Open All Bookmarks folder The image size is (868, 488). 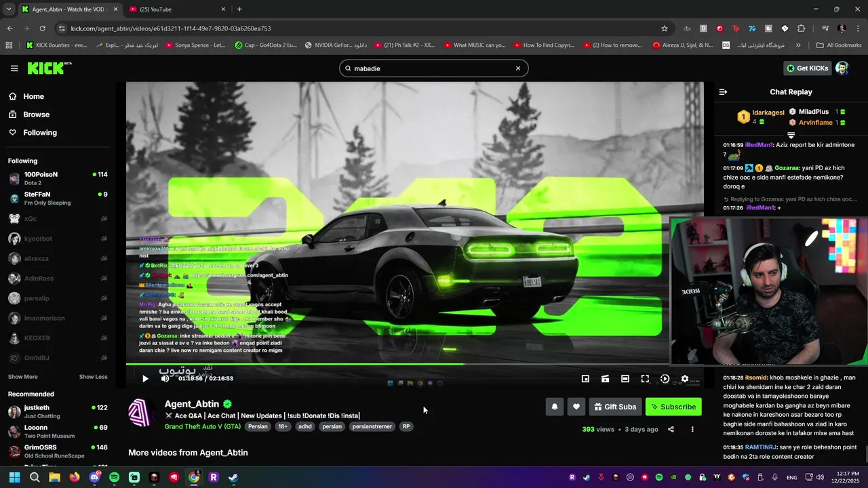point(839,45)
